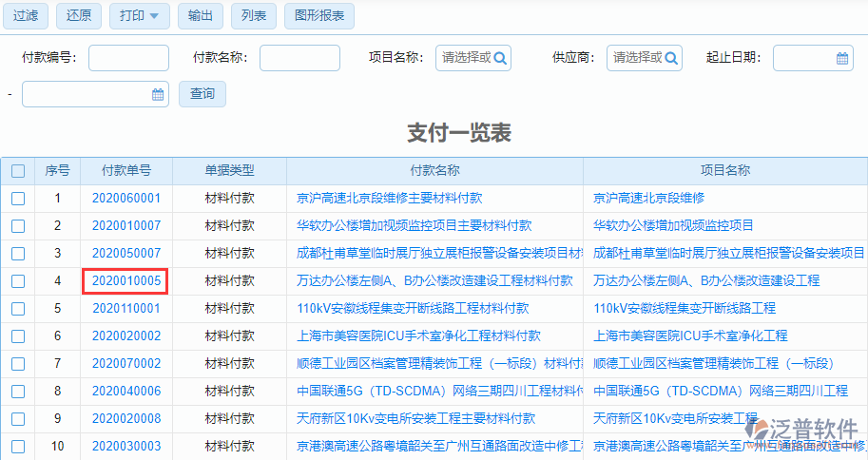The height and width of the screenshot is (460, 868).
Task: Open project link 顺德工业园区档案管理精装饰工程（一标段）
Action: (x=714, y=364)
